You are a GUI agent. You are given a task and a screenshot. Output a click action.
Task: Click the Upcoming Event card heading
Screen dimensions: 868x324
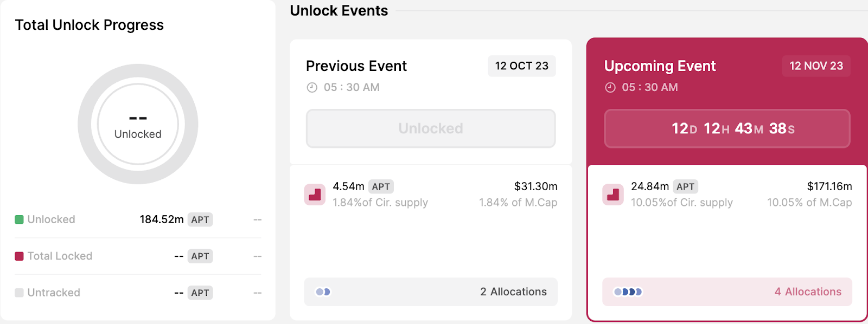(660, 66)
